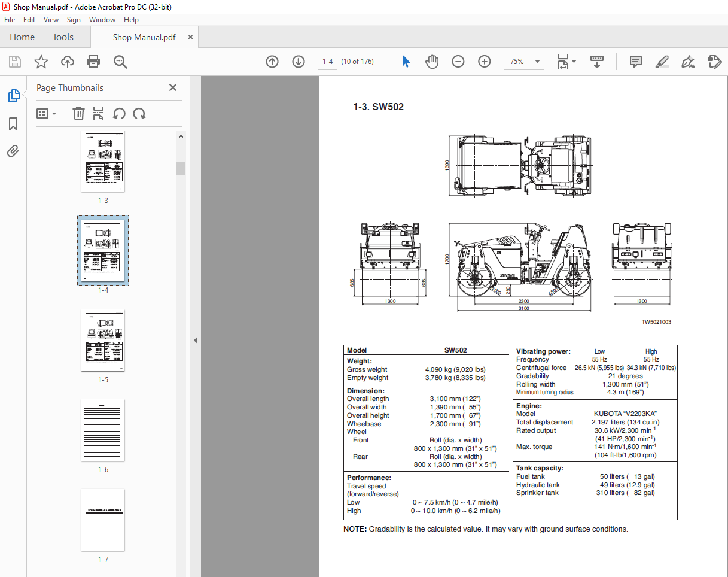The image size is (728, 577).
Task: Open the Find text search tool
Action: [x=120, y=62]
